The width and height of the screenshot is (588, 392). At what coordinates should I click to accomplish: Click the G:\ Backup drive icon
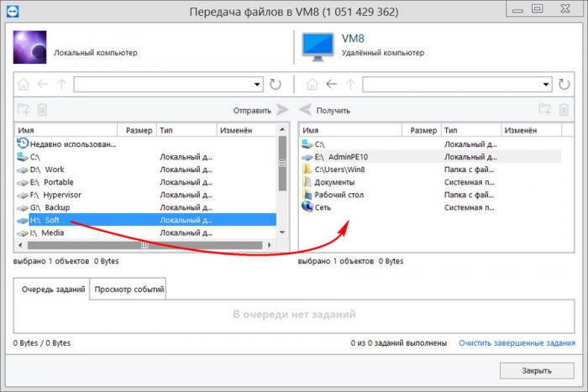tap(23, 208)
